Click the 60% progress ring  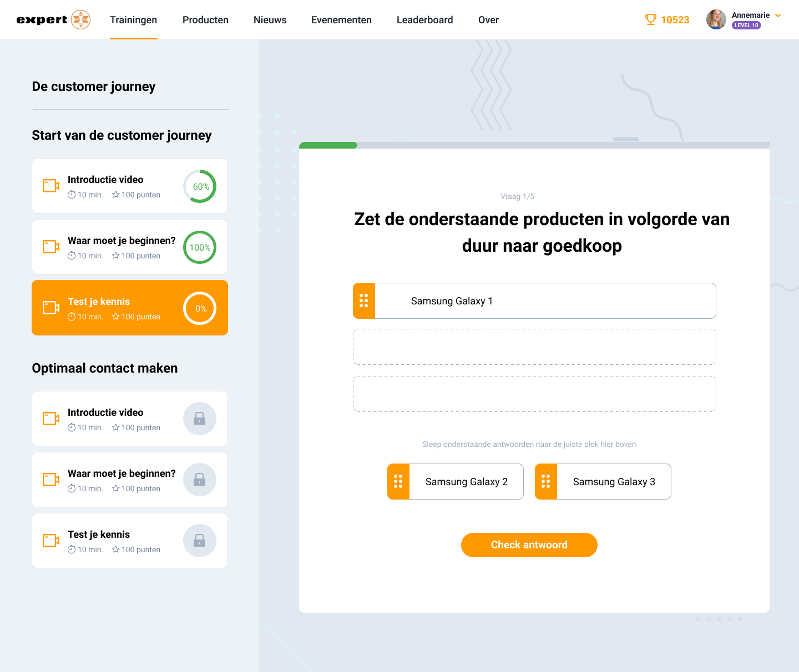pos(200,186)
